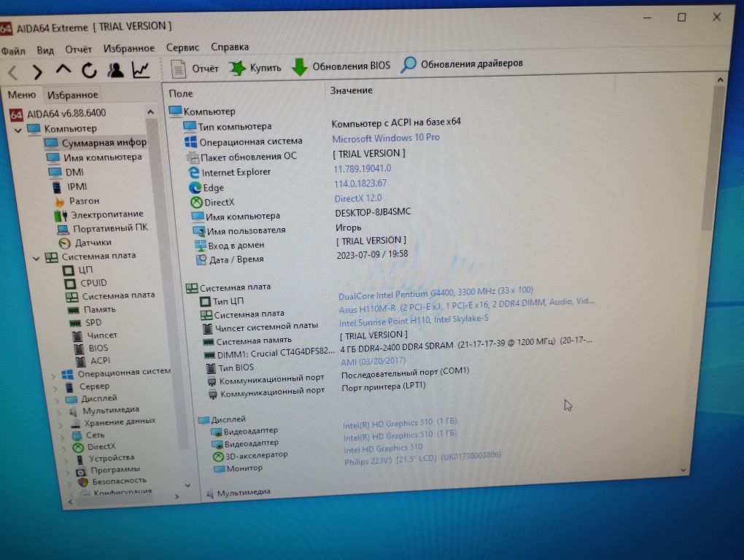Image resolution: width=744 pixels, height=560 pixels.
Task: Collapse the Системная плата tree node
Action: (x=36, y=258)
